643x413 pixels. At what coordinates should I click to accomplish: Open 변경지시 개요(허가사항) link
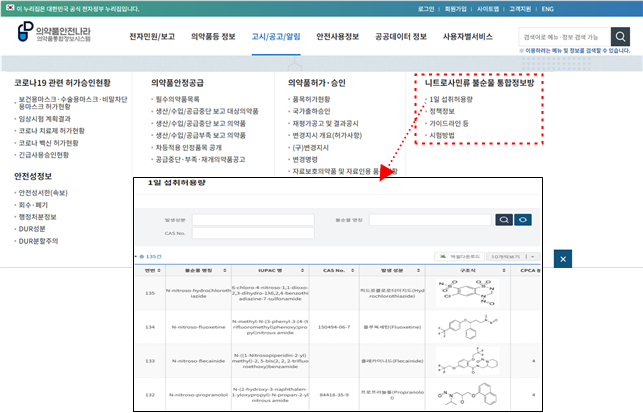click(x=327, y=135)
